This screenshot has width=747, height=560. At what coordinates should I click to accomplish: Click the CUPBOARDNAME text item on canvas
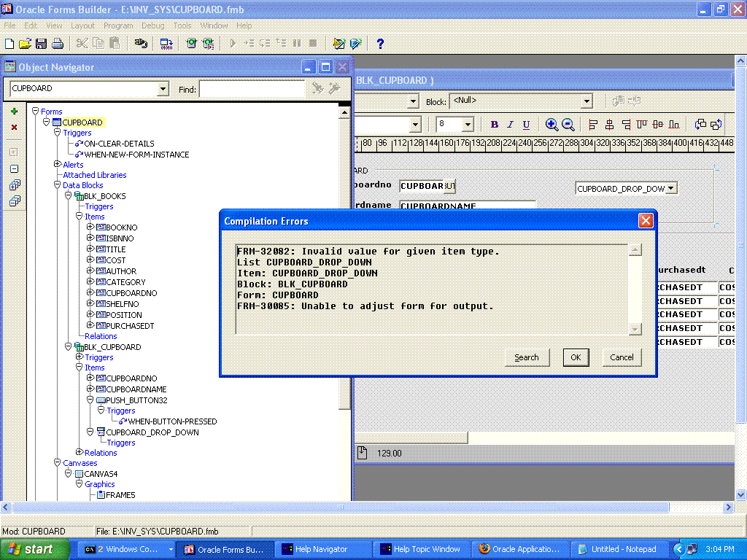click(468, 206)
